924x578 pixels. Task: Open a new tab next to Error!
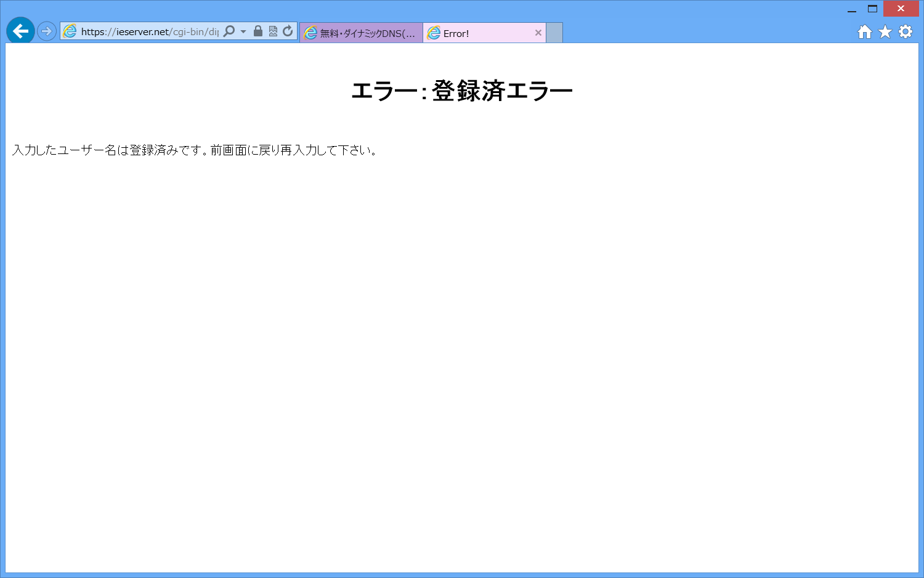[553, 33]
